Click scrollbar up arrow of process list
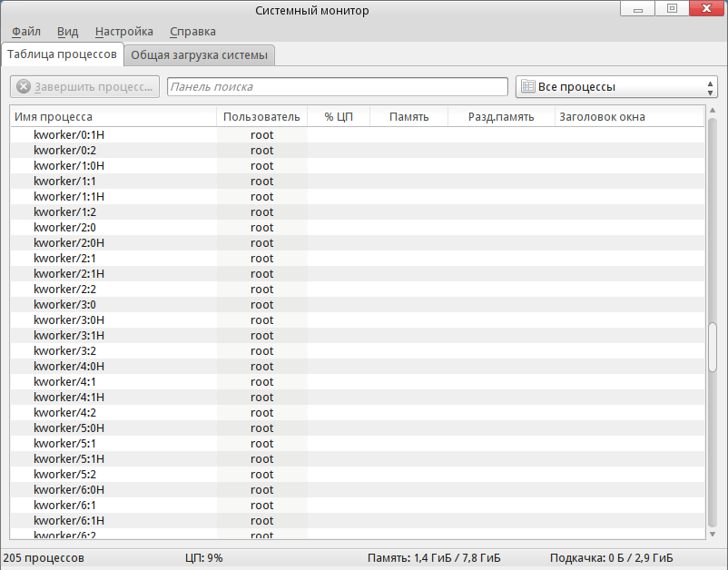Image resolution: width=728 pixels, height=570 pixels. (713, 111)
